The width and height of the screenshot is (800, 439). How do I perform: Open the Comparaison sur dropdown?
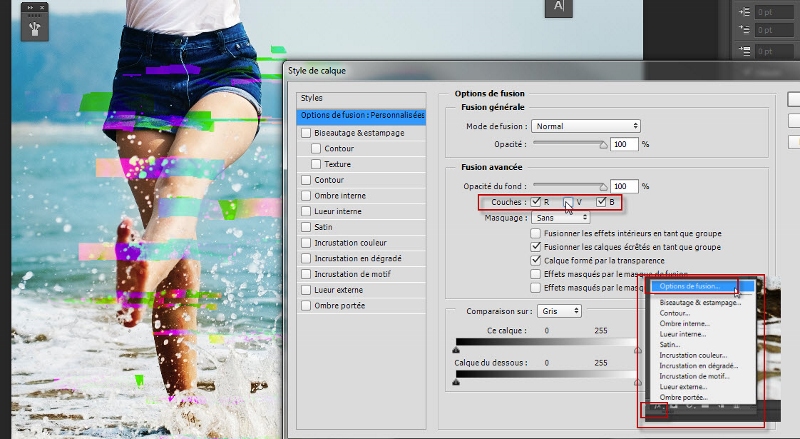pyautogui.click(x=559, y=311)
